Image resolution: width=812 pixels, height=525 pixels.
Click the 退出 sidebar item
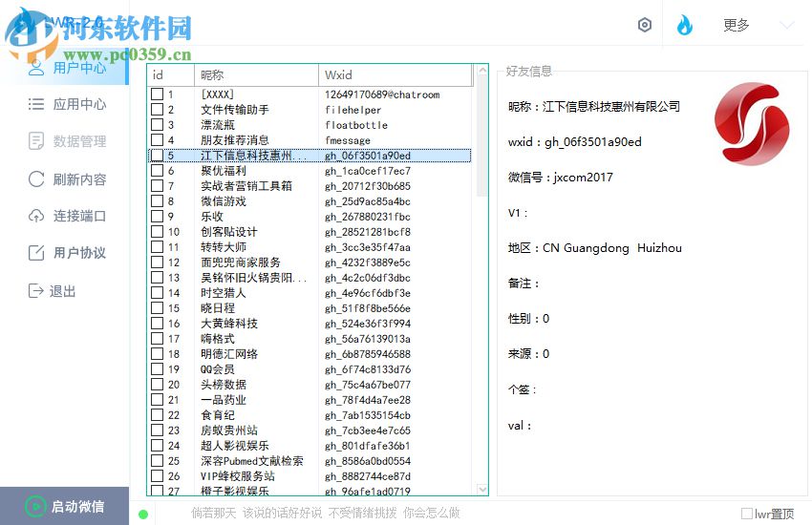[65, 291]
